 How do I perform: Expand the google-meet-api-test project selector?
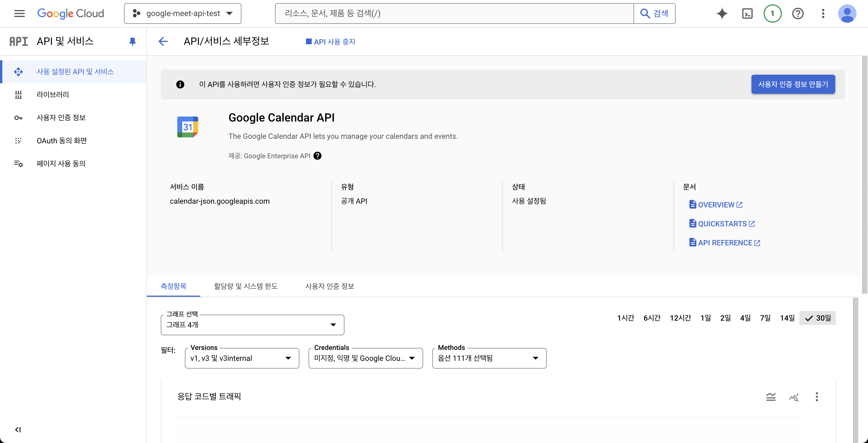click(183, 14)
